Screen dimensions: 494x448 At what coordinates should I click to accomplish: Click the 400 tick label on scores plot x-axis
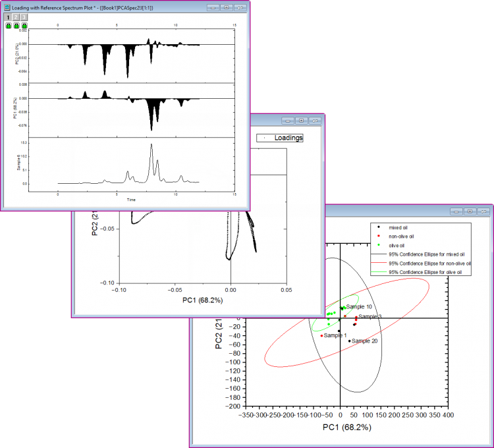[448, 415]
